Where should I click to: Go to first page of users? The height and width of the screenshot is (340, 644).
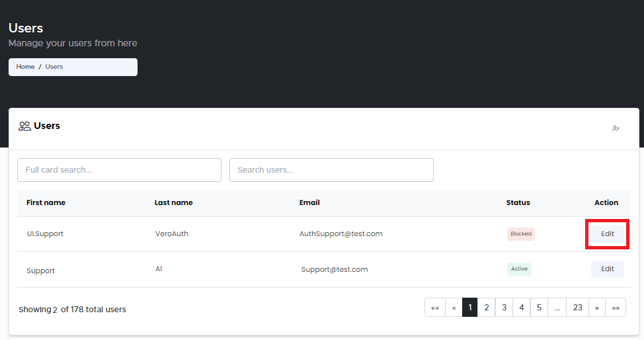434,308
